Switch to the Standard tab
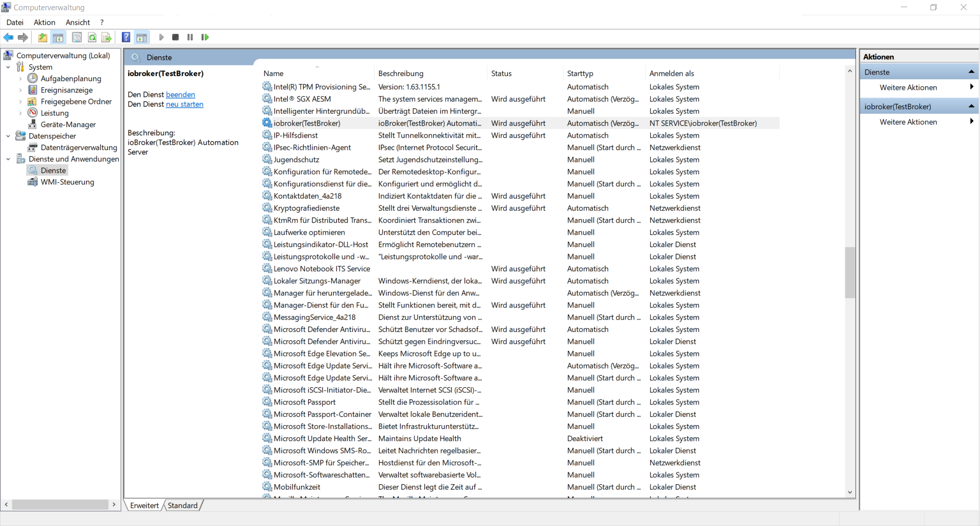 click(182, 505)
